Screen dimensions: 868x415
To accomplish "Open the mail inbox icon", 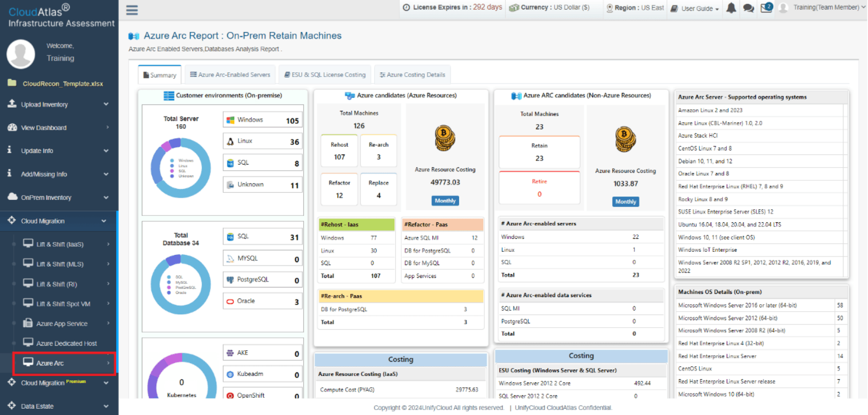I will tap(766, 7).
